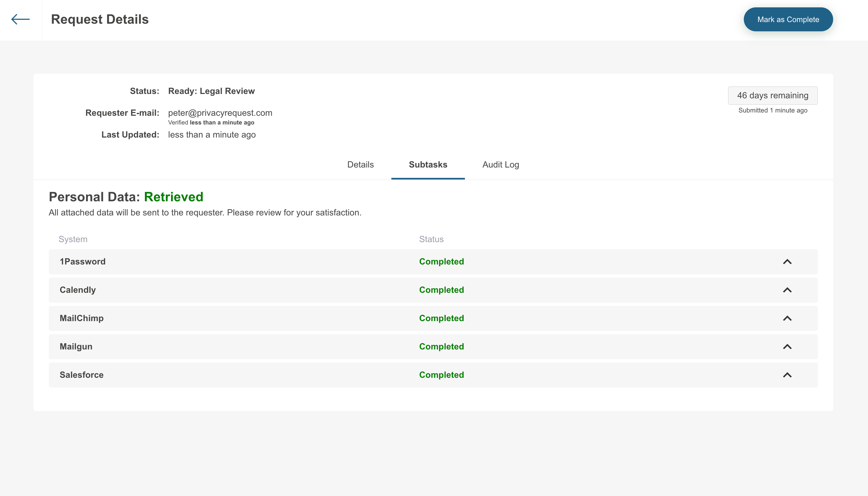Click the System column header
The width and height of the screenshot is (868, 496).
[x=73, y=239]
